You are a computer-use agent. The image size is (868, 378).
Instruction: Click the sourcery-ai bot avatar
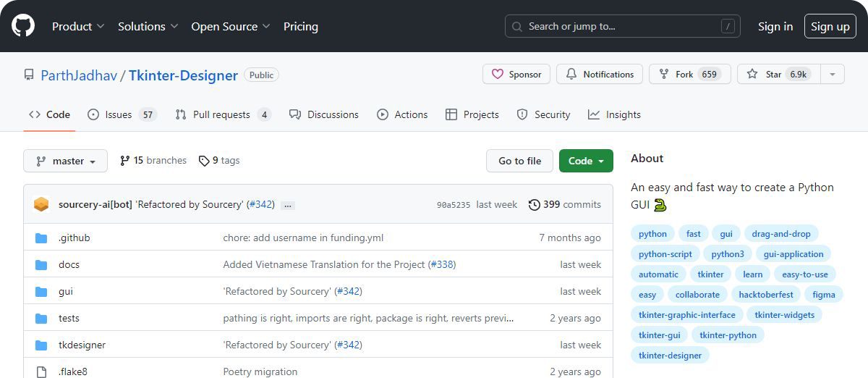tap(41, 204)
